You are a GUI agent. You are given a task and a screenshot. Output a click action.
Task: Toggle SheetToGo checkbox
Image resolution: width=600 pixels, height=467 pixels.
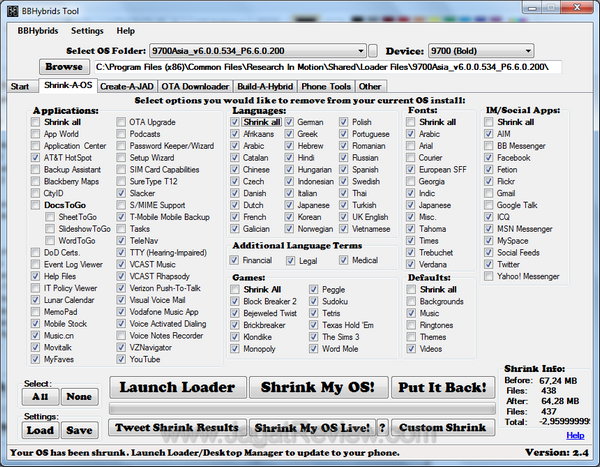coord(50,217)
